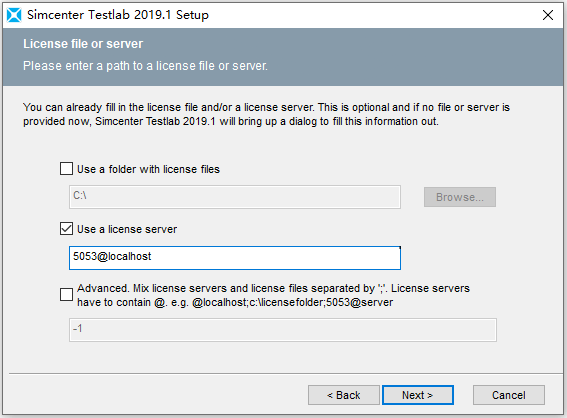This screenshot has height=418, width=567.
Task: Enable the folder with license files checkbox
Action: click(x=66, y=169)
